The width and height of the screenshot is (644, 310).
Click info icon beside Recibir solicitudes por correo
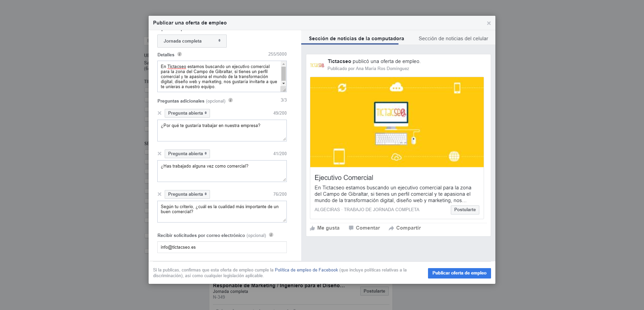(271, 235)
